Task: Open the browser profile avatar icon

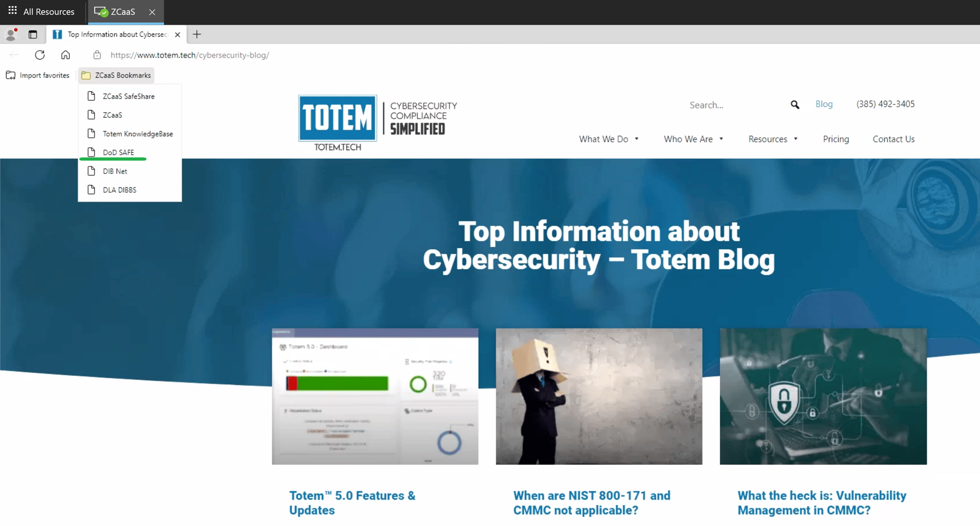Action: coord(11,34)
